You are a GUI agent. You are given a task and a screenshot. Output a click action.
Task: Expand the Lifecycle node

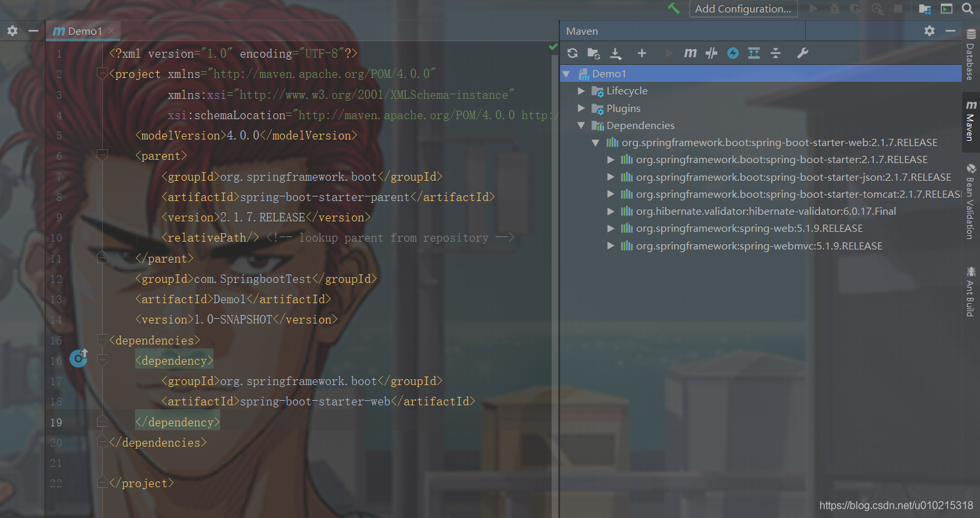tap(581, 91)
